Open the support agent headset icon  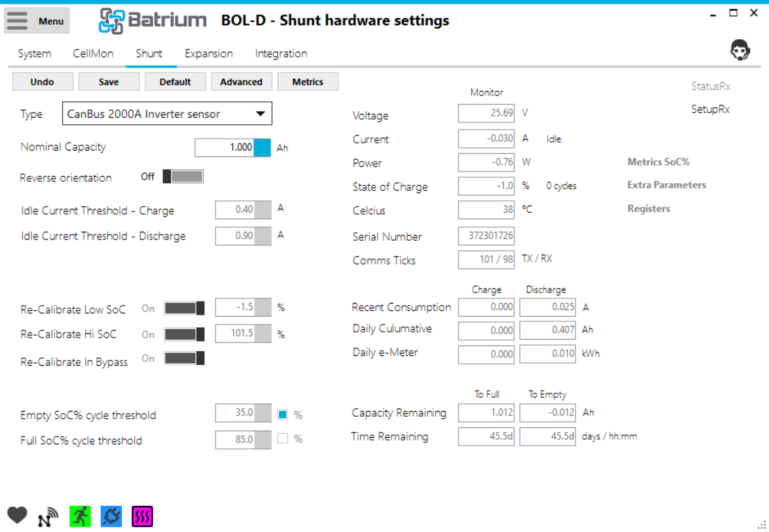(740, 50)
